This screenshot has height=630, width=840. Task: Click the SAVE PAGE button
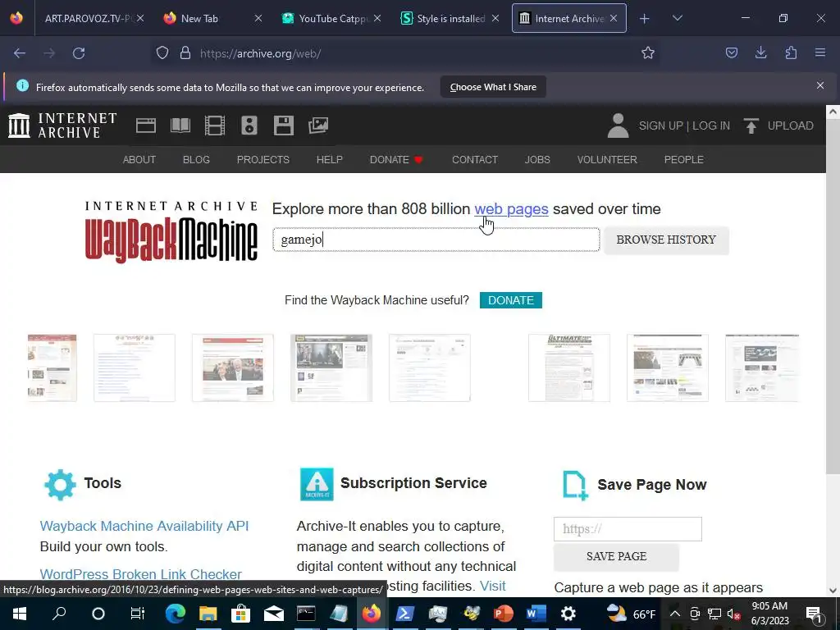(x=616, y=557)
